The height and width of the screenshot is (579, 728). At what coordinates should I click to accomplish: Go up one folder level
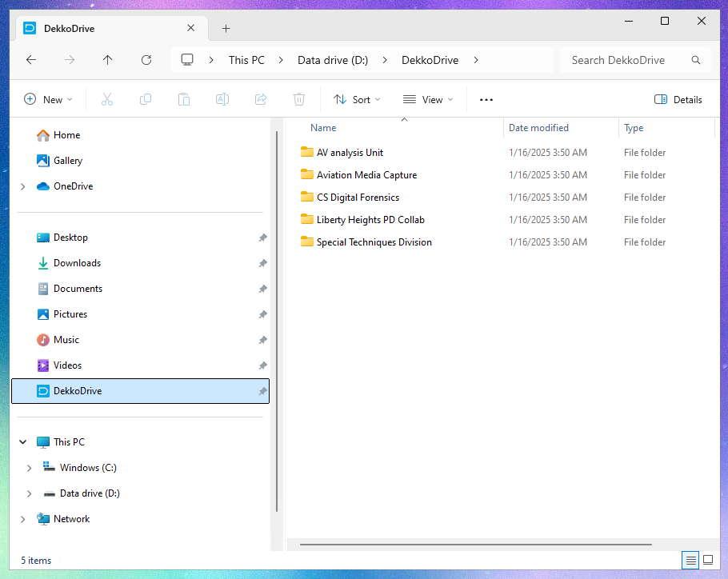point(108,60)
